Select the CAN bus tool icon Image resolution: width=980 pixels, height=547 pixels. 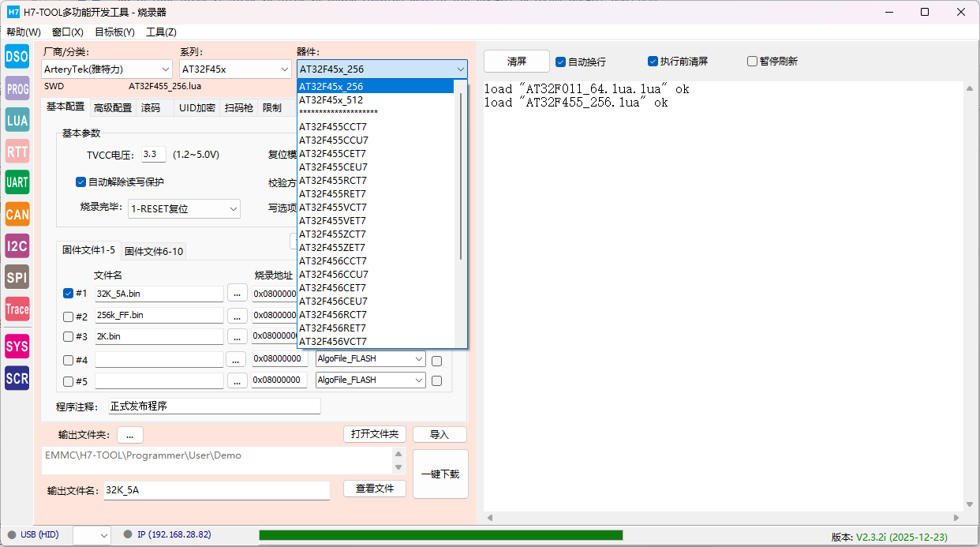point(17,214)
